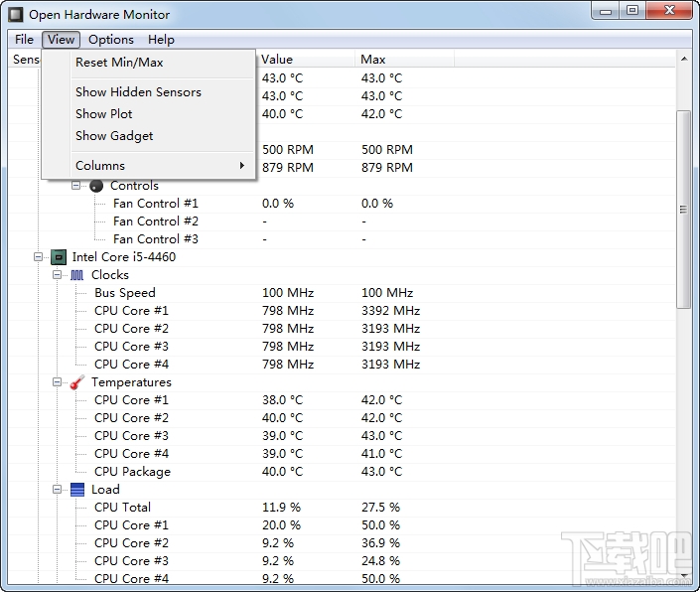Select the CPU Total load row
Screen dimensions: 700x592
342,508
